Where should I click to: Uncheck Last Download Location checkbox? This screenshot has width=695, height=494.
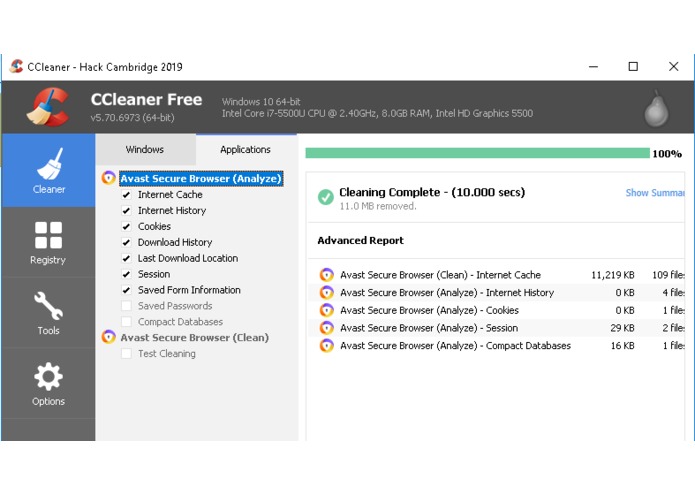tap(126, 258)
